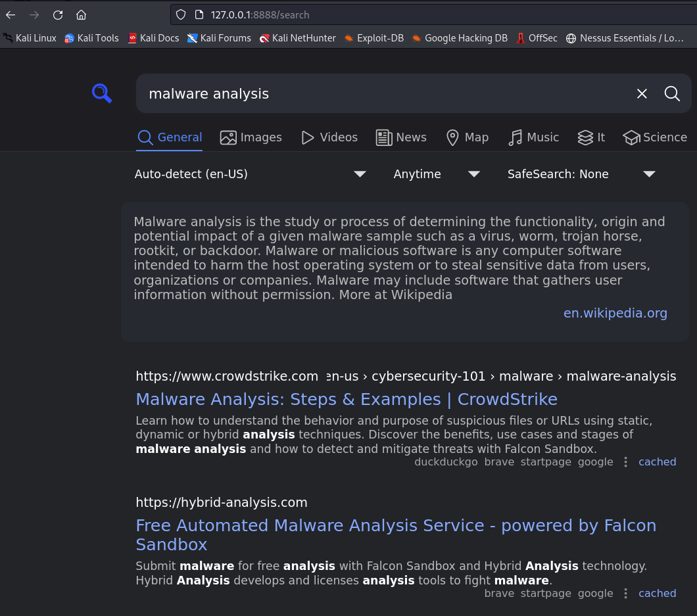
Task: Open the CrowdStrike Malware Analysis result
Action: 347,400
